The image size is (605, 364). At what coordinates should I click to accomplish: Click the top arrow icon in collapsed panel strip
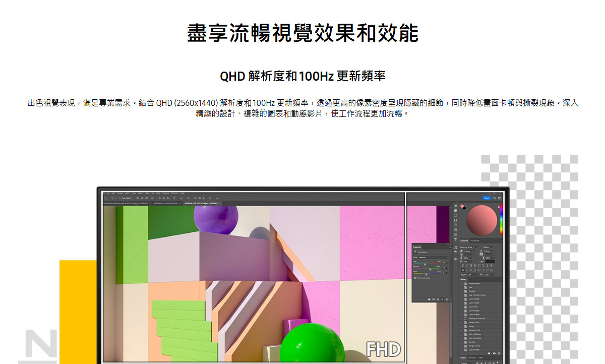coord(456,206)
